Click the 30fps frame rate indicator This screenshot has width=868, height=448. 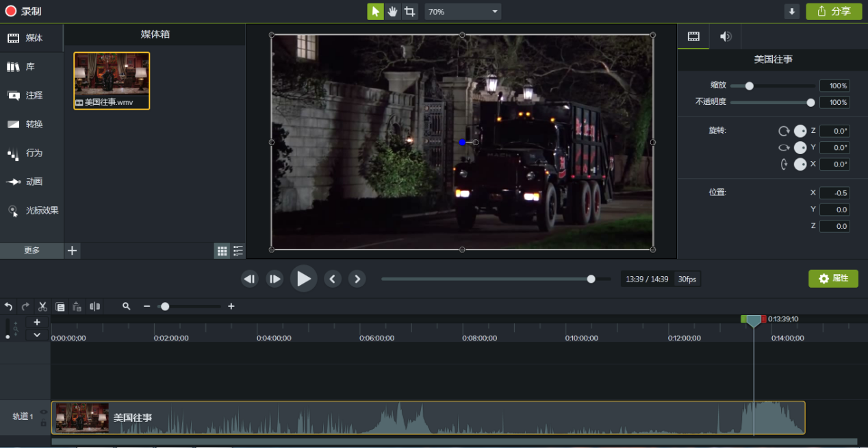click(x=687, y=279)
